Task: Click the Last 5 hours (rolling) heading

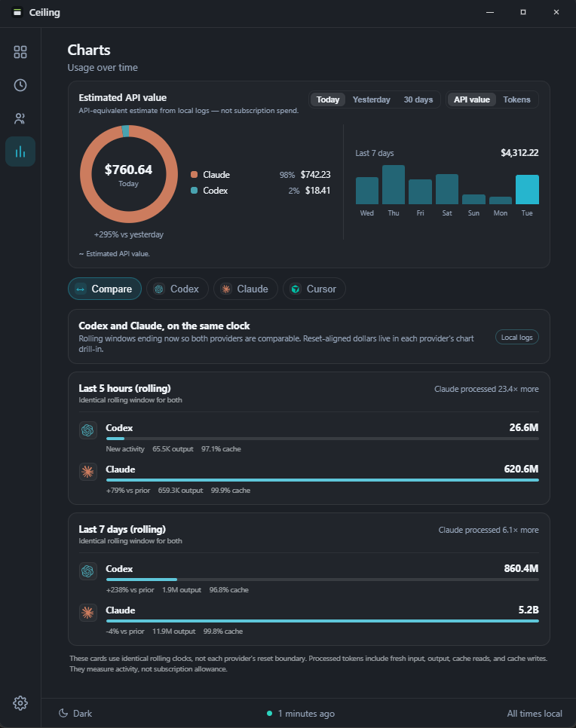Action: coord(124,388)
